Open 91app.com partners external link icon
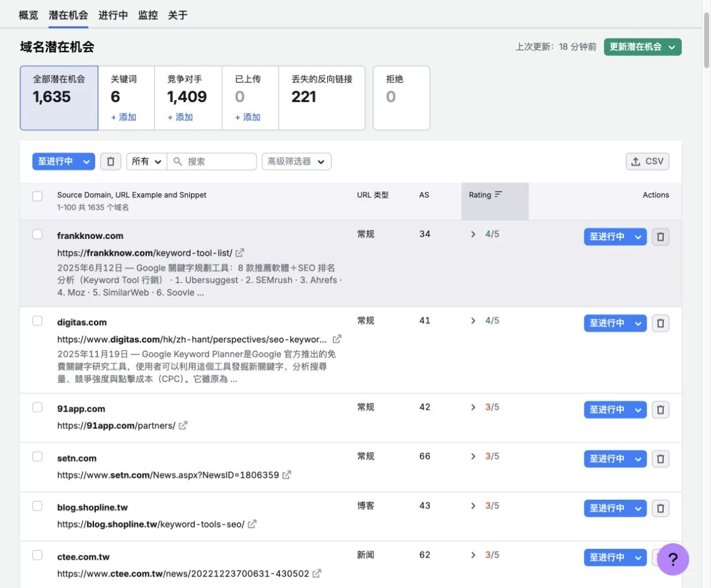 point(183,425)
